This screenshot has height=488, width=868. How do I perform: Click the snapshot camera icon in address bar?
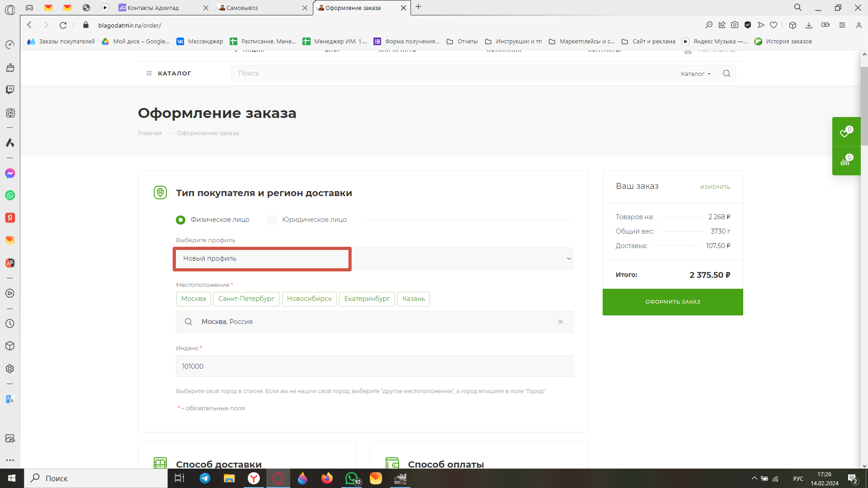(x=735, y=25)
